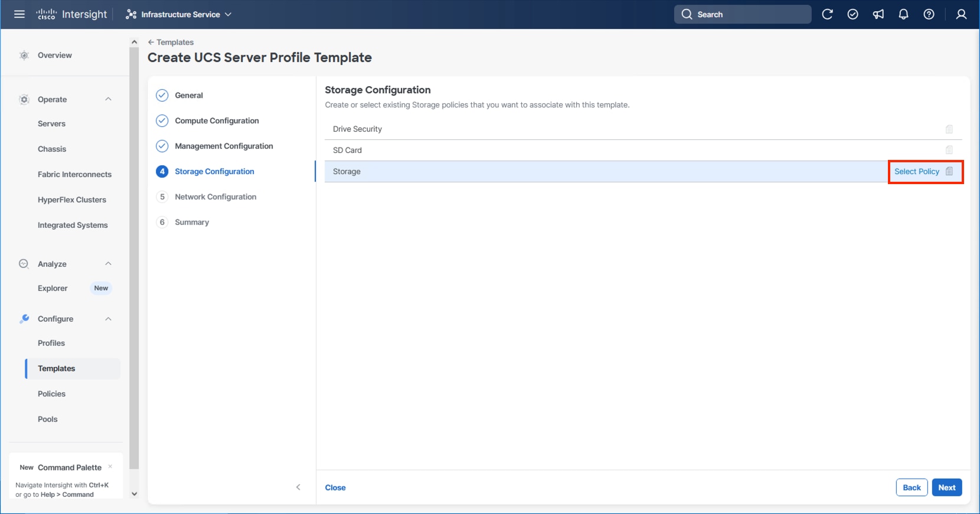The height and width of the screenshot is (514, 980).
Task: Click the Operate gear icon
Action: click(x=24, y=99)
